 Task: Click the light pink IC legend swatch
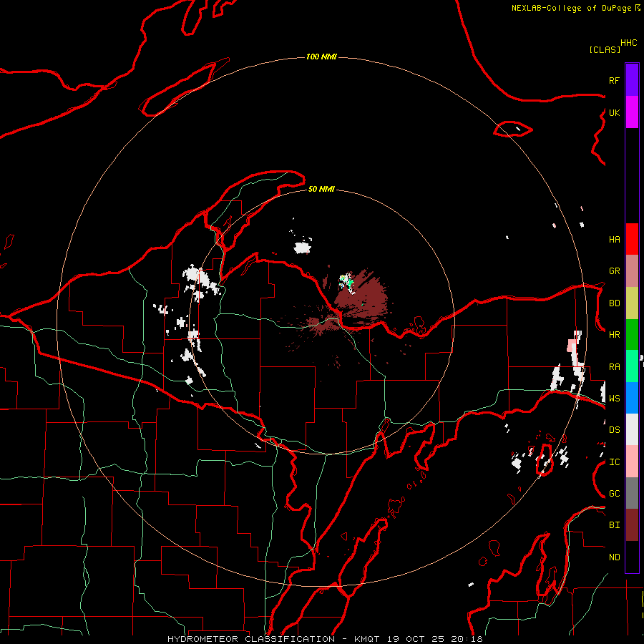pyautogui.click(x=632, y=462)
